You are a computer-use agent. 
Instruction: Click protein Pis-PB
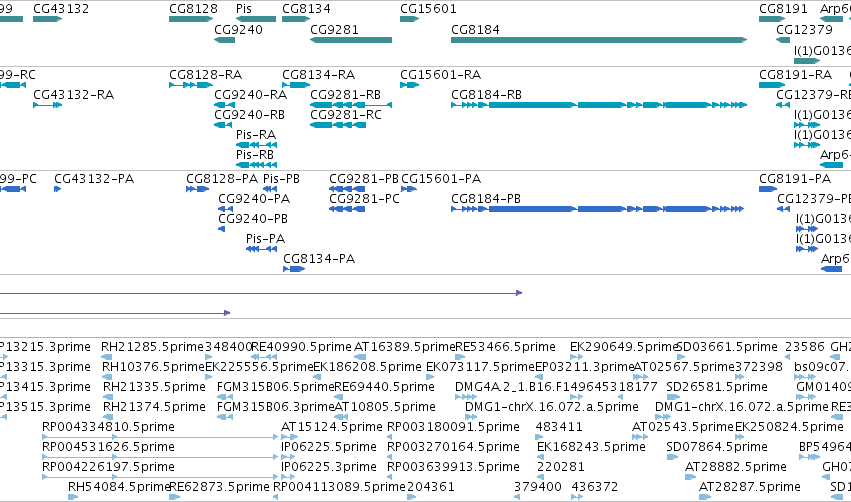pyautogui.click(x=270, y=189)
